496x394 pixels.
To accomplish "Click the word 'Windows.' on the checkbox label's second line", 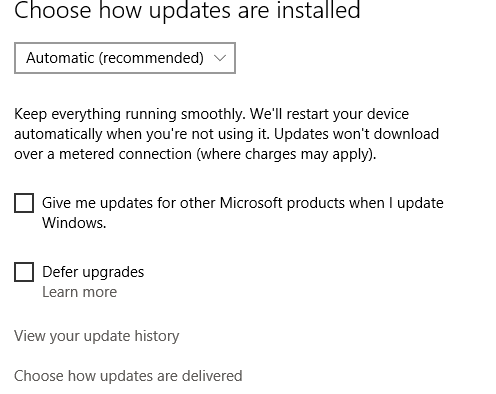I will pyautogui.click(x=74, y=223).
